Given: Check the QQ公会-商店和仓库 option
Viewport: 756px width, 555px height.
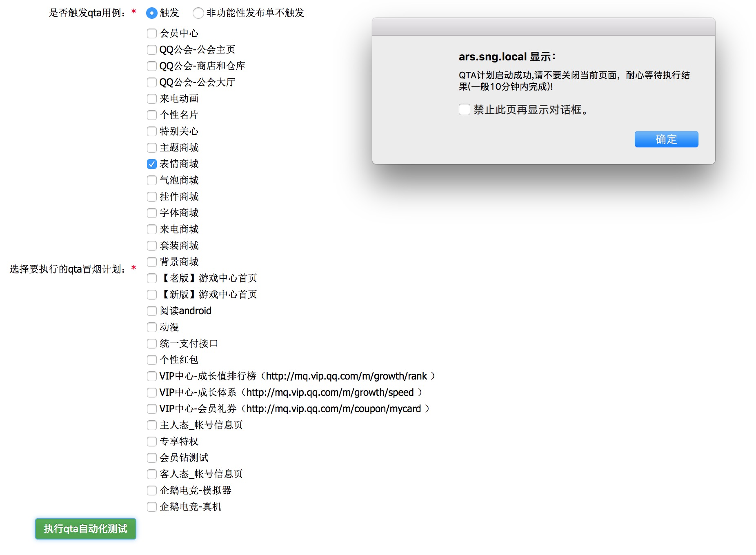Looking at the screenshot, I should (x=151, y=66).
